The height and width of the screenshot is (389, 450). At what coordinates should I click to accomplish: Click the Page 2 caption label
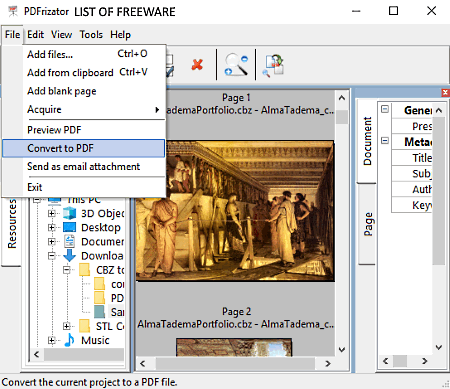point(236,312)
